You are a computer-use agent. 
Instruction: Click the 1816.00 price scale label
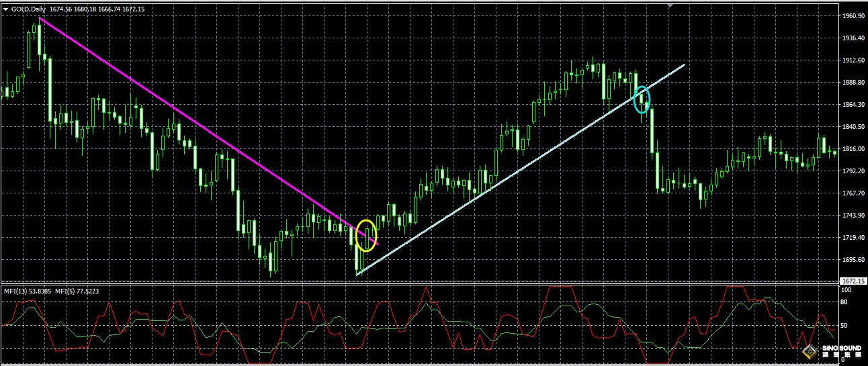(x=852, y=148)
